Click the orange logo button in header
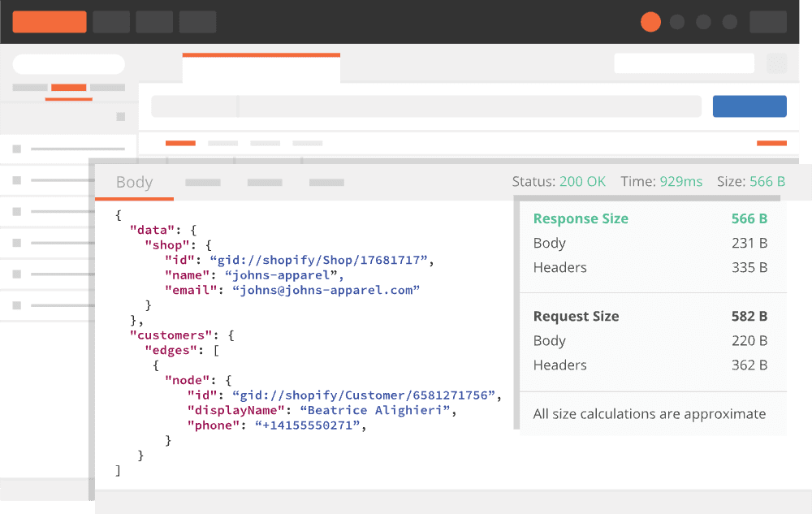812x514 pixels. [50, 22]
